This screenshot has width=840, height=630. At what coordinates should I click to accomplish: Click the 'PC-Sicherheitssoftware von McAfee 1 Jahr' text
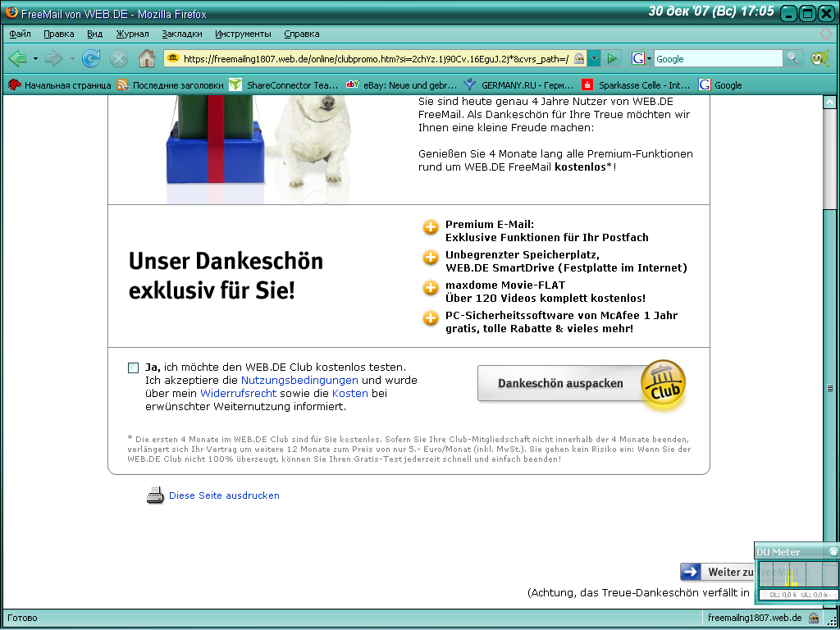(561, 315)
